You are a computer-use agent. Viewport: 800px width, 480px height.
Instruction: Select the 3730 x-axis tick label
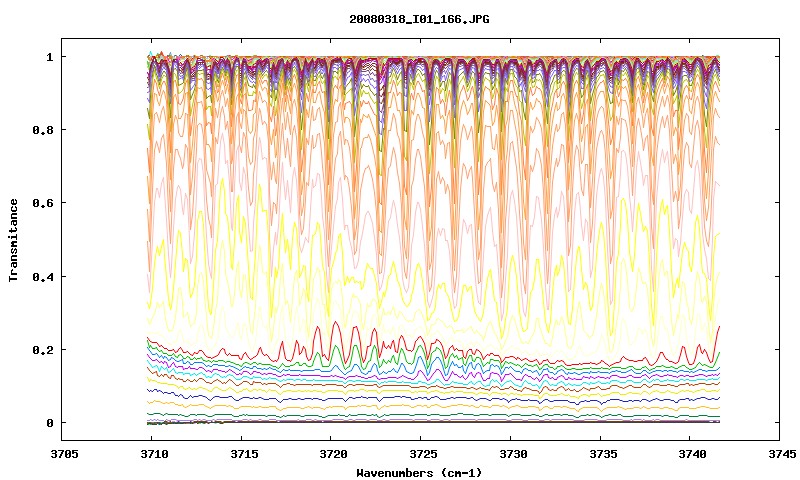pyautogui.click(x=513, y=454)
